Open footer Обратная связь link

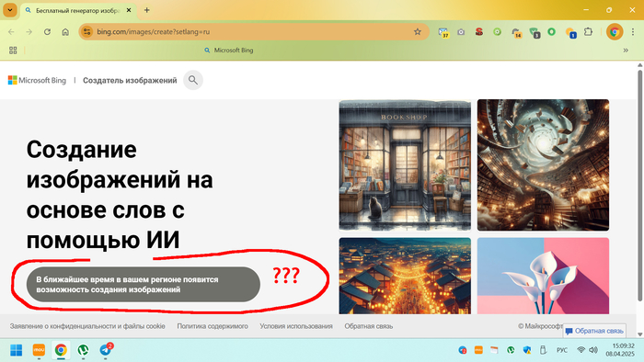[368, 326]
